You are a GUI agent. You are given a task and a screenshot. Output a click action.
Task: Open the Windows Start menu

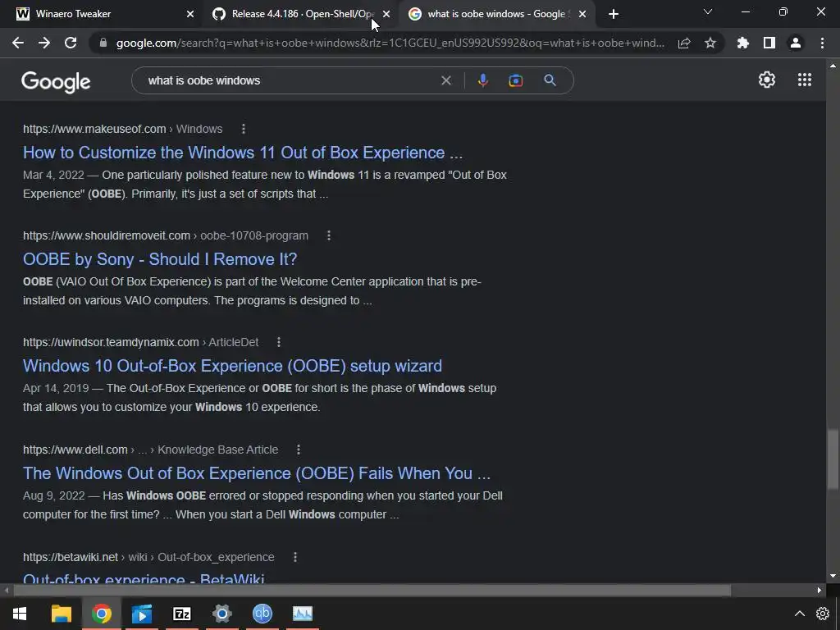coord(20,614)
